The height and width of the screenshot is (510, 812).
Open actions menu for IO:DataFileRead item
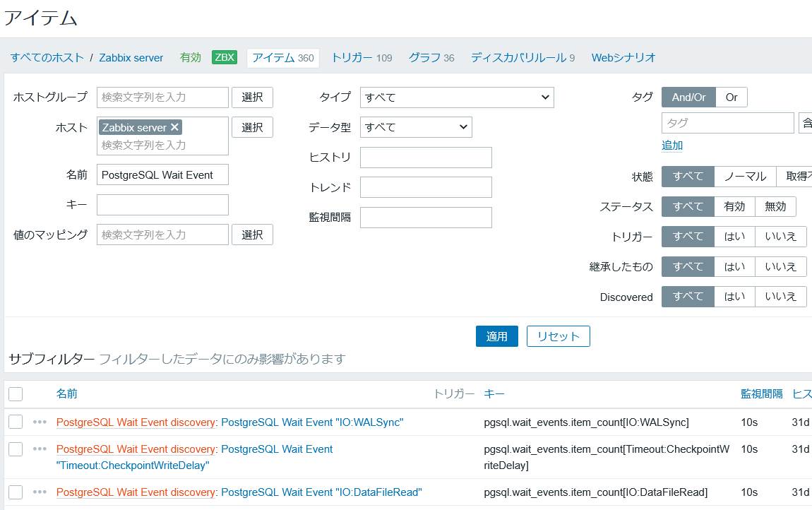(x=40, y=492)
